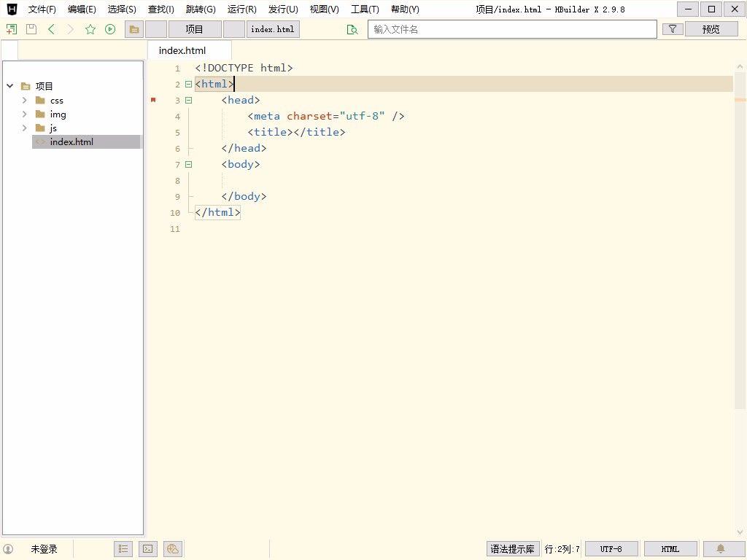Screen dimensions: 747x560
Task: Open the 运行(R) menu
Action: pos(241,9)
